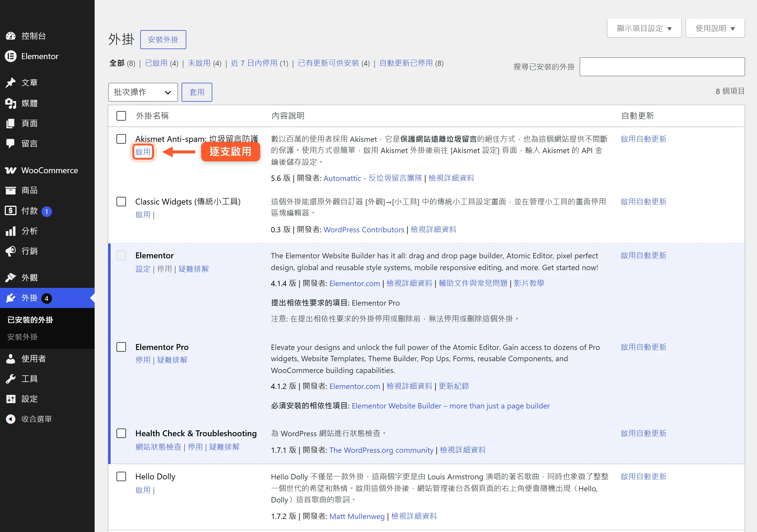Open the WooCommerce logo icon
Viewport: 757px width, 532px height.
11,171
